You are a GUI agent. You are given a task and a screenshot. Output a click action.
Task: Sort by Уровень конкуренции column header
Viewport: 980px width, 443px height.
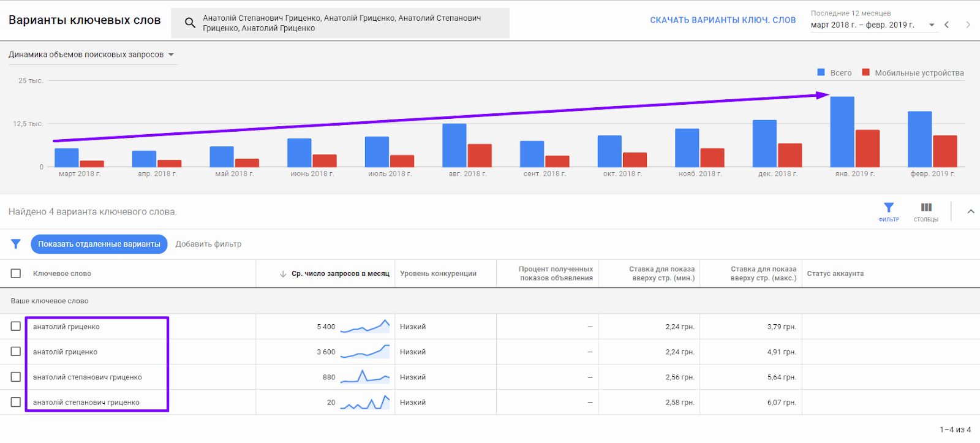438,273
